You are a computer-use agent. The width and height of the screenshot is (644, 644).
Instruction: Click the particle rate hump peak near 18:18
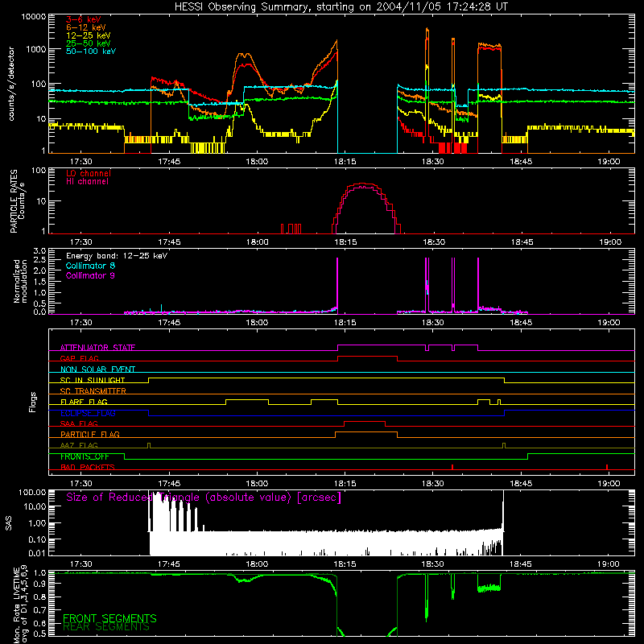(x=363, y=184)
